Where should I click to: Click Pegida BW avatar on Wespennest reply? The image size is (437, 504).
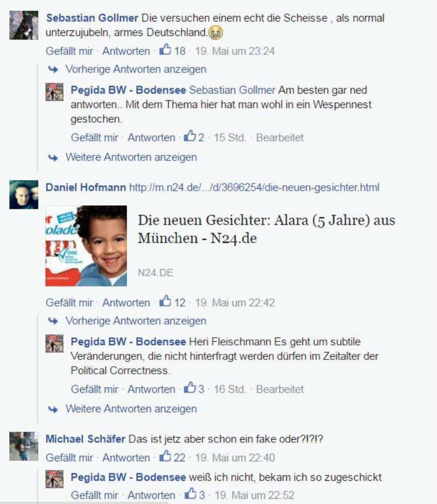(x=54, y=92)
